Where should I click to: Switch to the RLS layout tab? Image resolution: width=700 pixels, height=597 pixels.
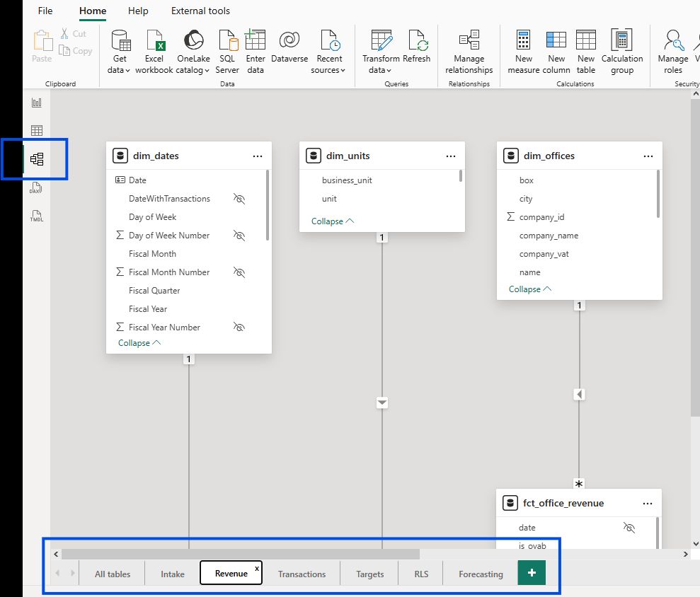tap(421, 574)
